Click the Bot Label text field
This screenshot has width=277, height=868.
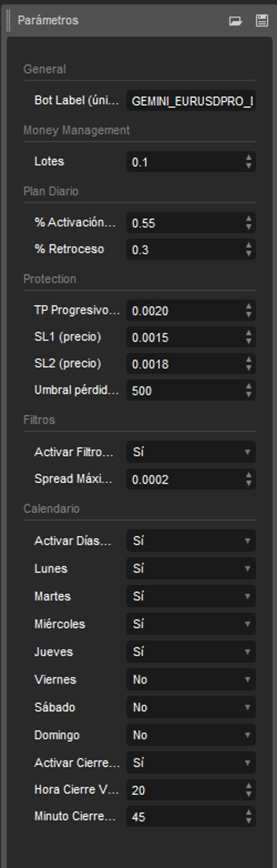[x=191, y=101]
